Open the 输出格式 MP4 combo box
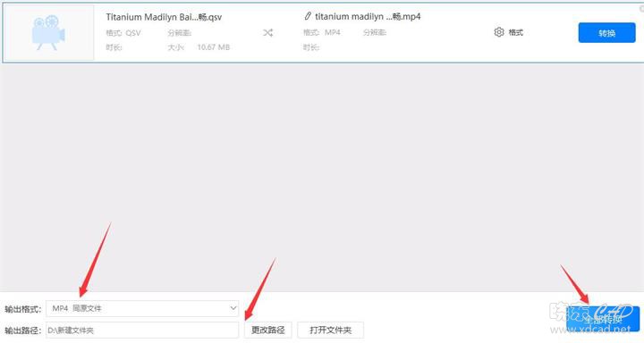Image resolution: width=644 pixels, height=343 pixels. coord(142,308)
